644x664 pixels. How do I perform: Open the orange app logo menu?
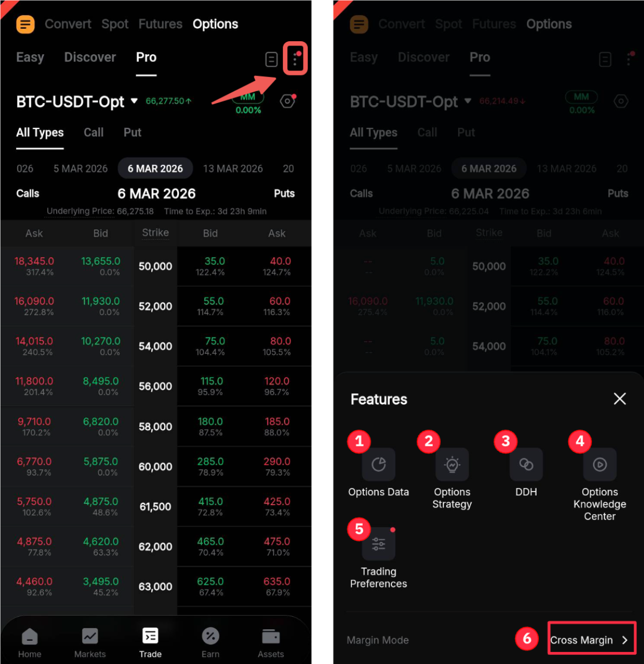tap(25, 24)
